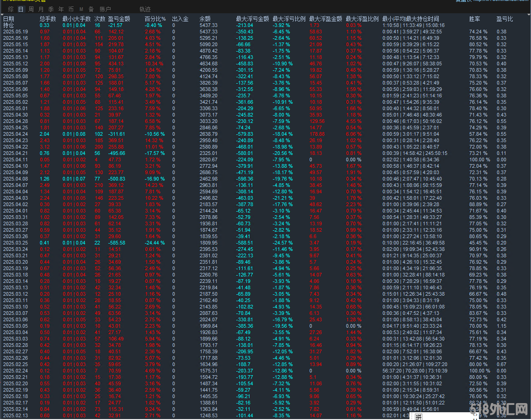Screen dimensions: 531x420
Task: Sort by the 余额 column header
Action: [x=205, y=19]
